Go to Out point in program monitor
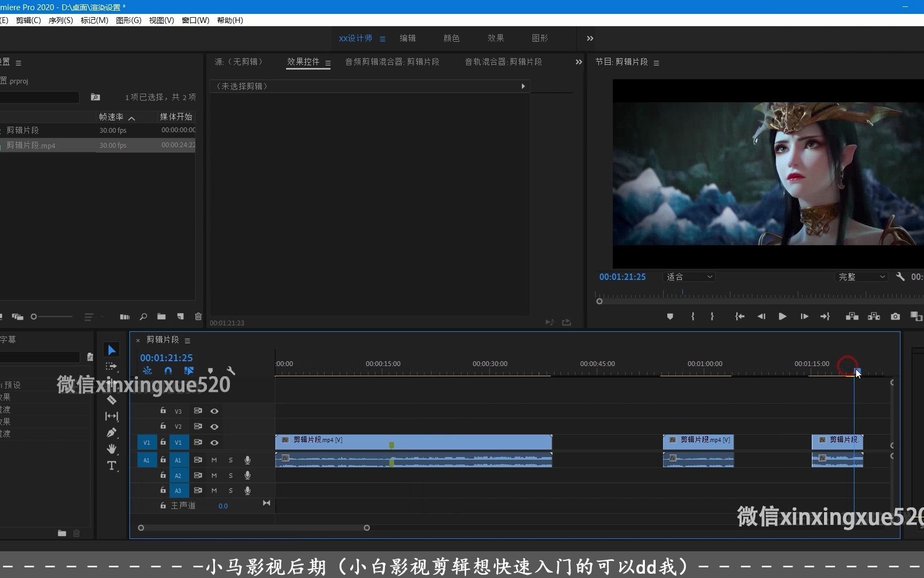924x578 pixels. (x=825, y=316)
